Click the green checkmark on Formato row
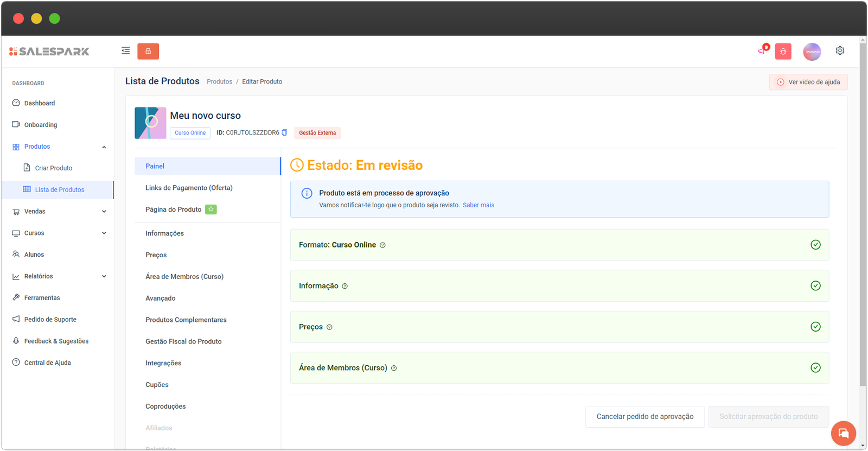 click(815, 245)
